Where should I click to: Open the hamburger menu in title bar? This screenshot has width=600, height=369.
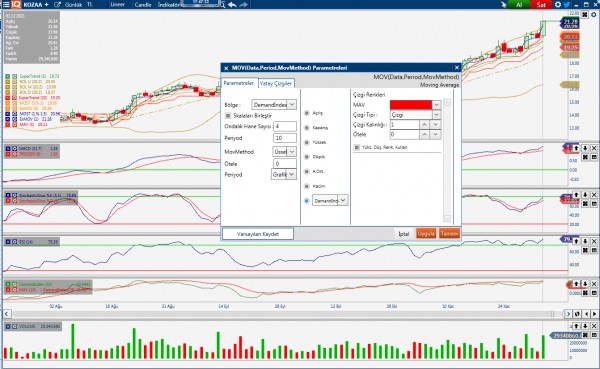[x=6, y=5]
